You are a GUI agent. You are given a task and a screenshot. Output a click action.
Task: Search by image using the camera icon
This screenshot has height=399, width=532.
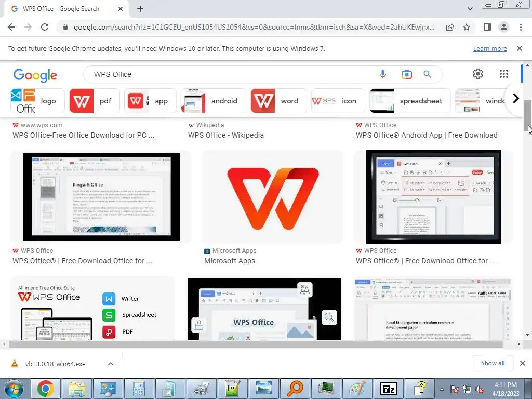[x=406, y=74]
